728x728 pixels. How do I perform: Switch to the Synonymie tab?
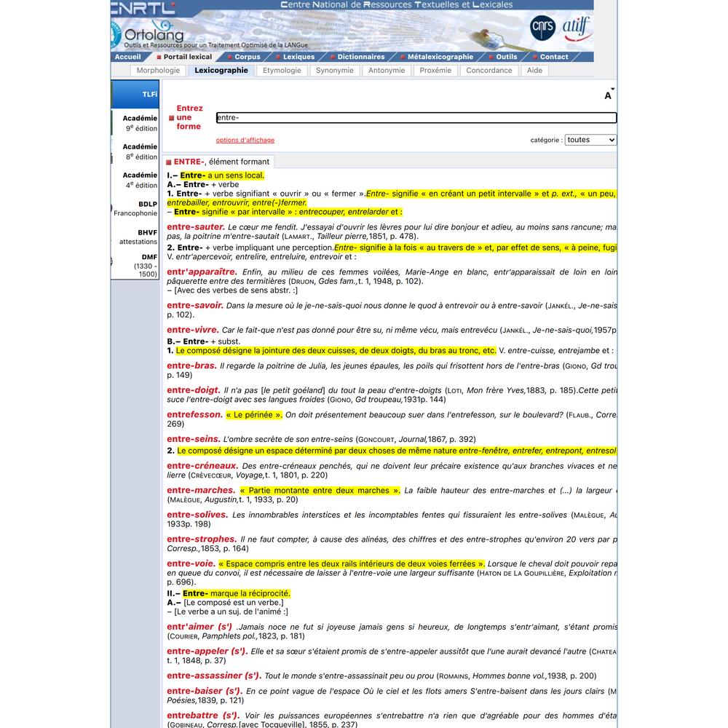click(334, 70)
